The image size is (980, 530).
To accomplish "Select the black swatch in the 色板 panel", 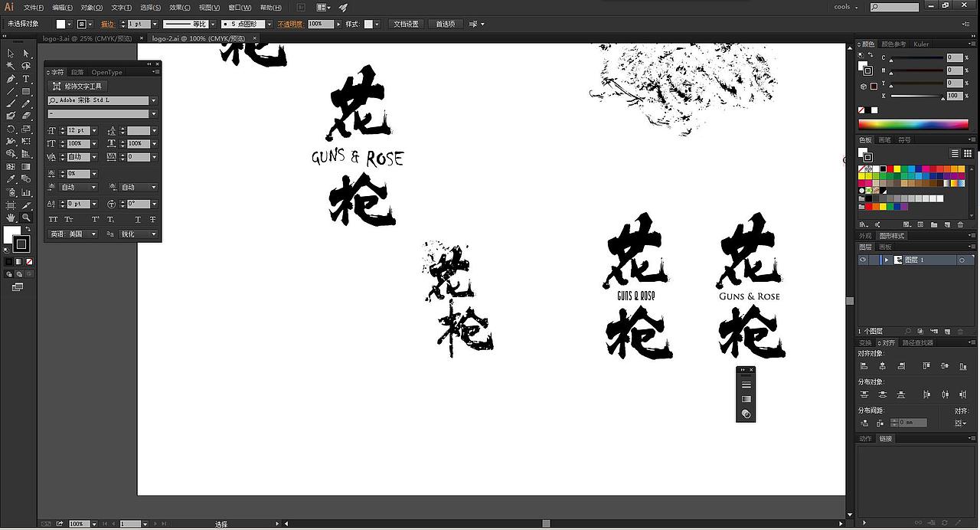I will (x=883, y=168).
